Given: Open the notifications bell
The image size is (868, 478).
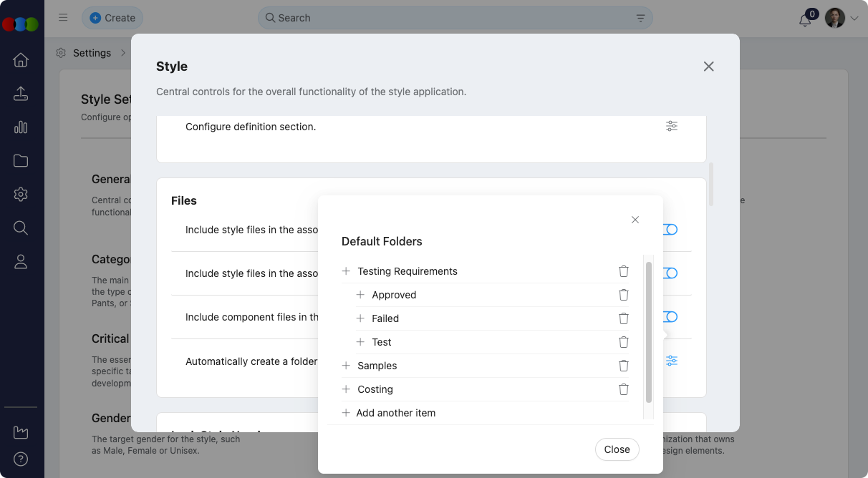Looking at the screenshot, I should [805, 19].
